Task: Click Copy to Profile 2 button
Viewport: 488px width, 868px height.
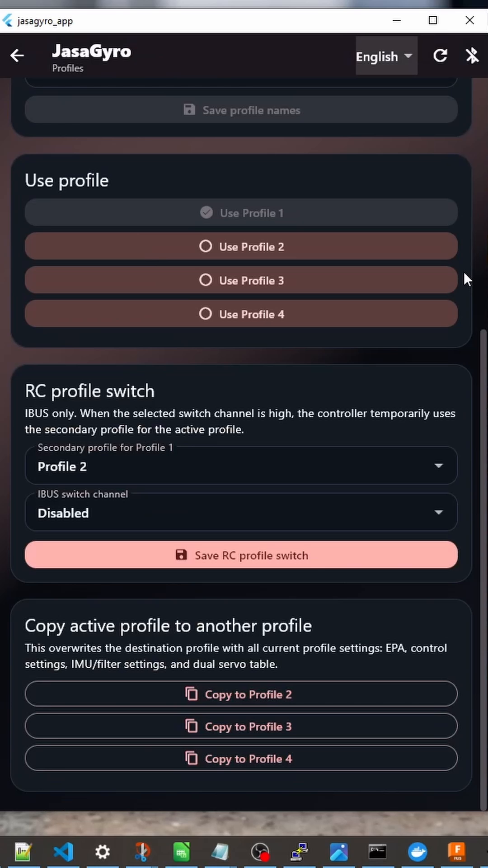Action: click(241, 694)
